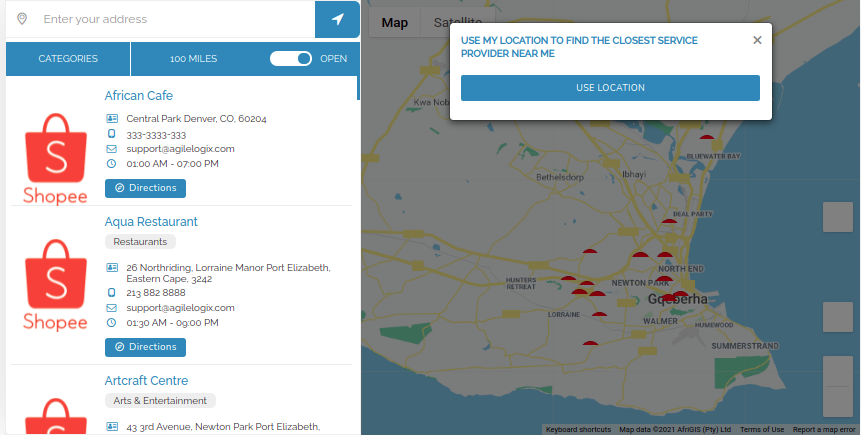
Task: Toggle the Open stores switch
Action: tap(290, 59)
